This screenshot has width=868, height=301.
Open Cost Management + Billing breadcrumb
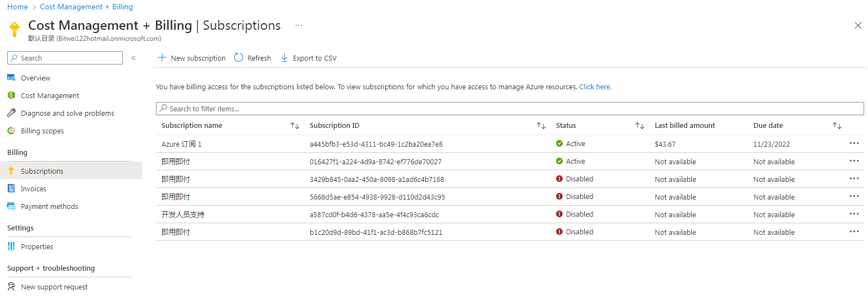click(x=86, y=7)
